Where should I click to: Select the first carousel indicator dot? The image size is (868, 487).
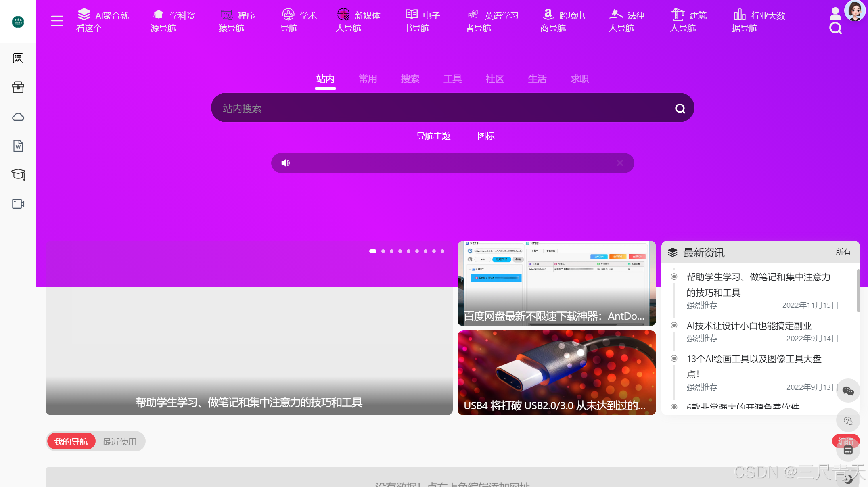pos(373,251)
